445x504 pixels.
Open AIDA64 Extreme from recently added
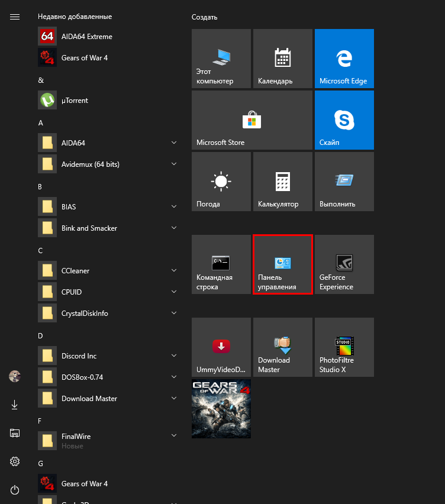click(108, 36)
